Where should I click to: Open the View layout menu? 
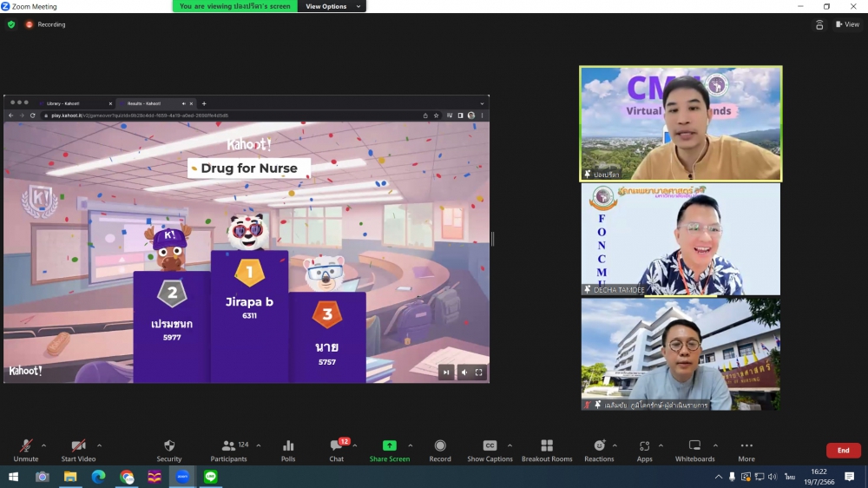pos(847,24)
